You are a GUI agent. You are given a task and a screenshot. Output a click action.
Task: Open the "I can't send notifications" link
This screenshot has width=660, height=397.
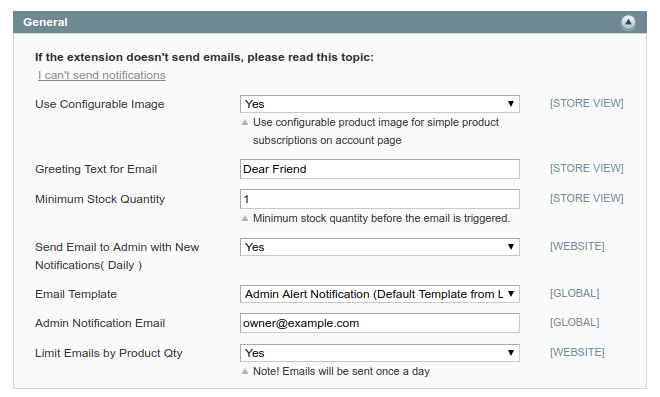(x=101, y=75)
